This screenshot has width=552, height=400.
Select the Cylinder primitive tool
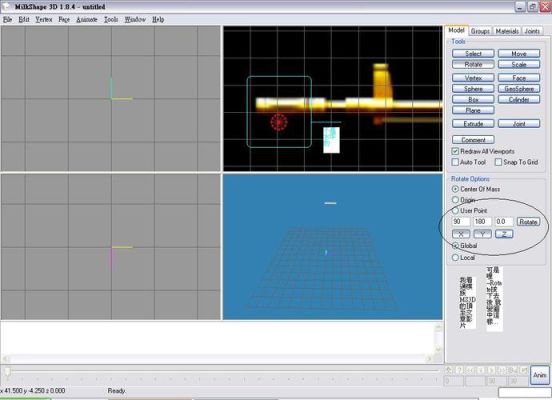point(519,100)
